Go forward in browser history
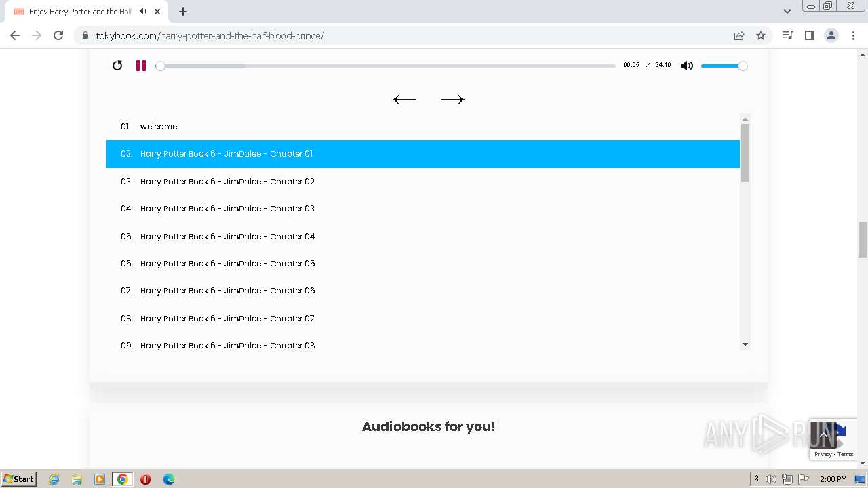Image resolution: width=868 pixels, height=488 pixels. pos(37,35)
